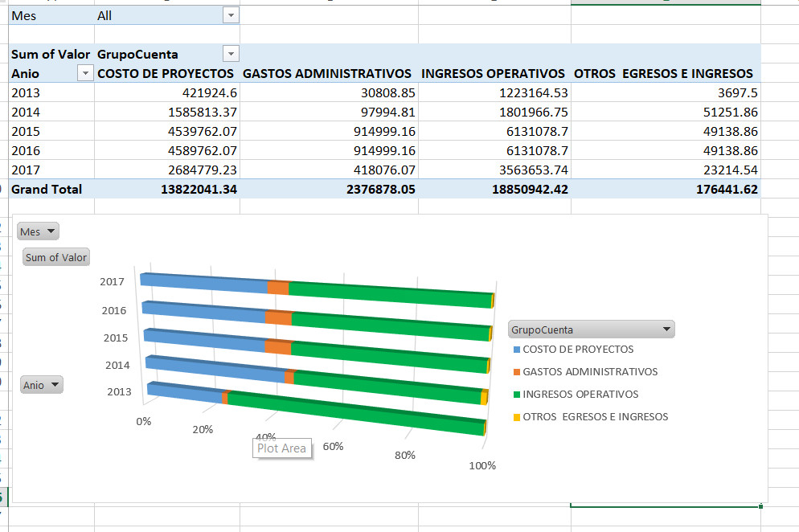Select the 2013 row label cell
The height and width of the screenshot is (532, 799).
click(x=51, y=92)
